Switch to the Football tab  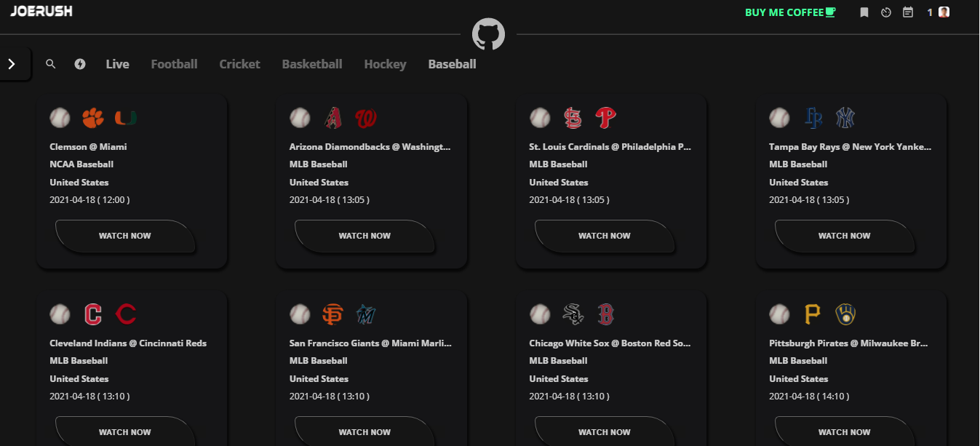point(174,64)
